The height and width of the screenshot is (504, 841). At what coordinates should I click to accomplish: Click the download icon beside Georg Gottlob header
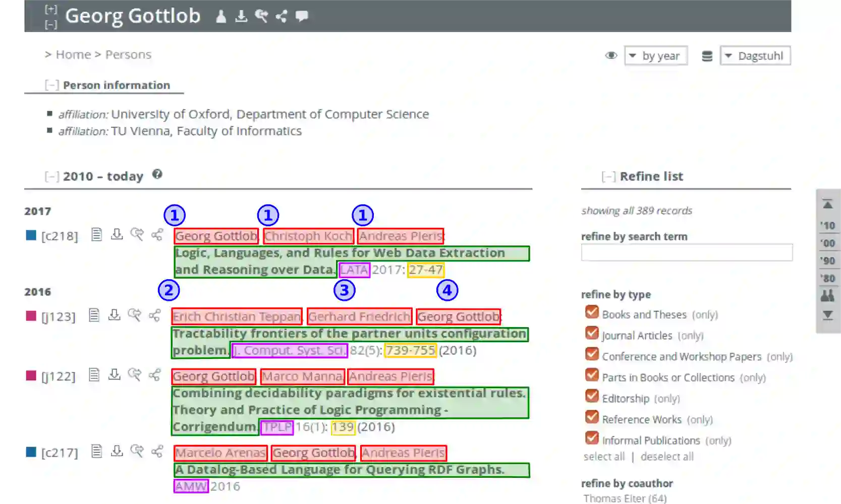pyautogui.click(x=241, y=16)
